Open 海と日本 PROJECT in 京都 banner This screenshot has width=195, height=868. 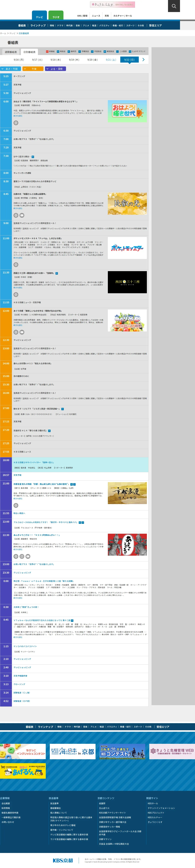73,751
